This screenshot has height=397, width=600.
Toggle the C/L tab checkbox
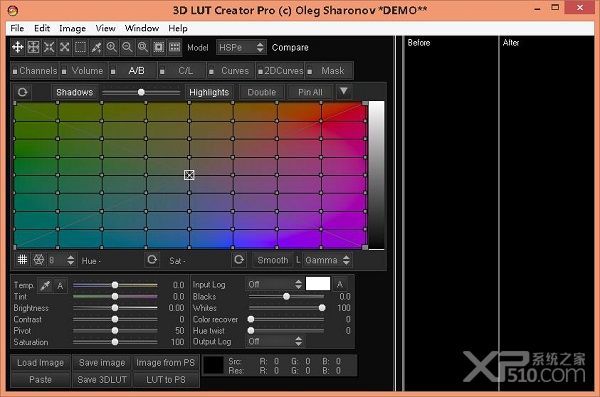(162, 71)
